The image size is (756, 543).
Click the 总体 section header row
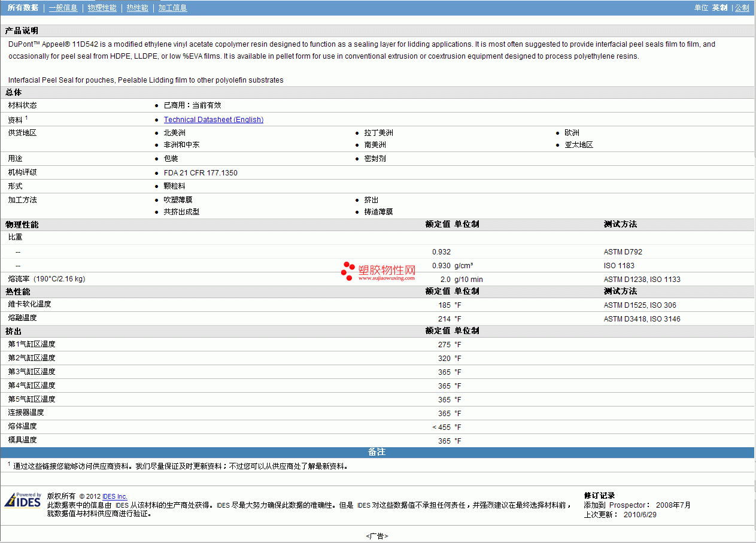[13, 92]
